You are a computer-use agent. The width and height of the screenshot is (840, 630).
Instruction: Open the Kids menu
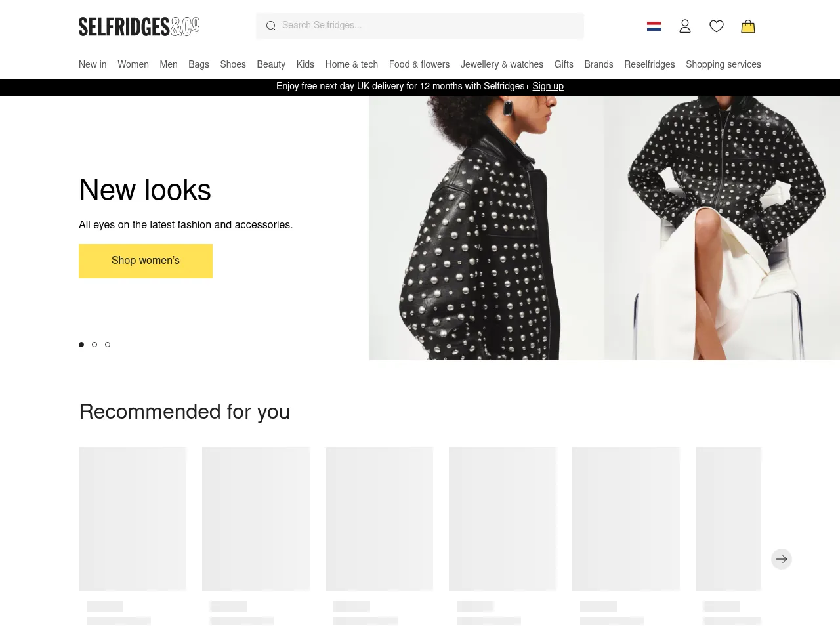[305, 64]
